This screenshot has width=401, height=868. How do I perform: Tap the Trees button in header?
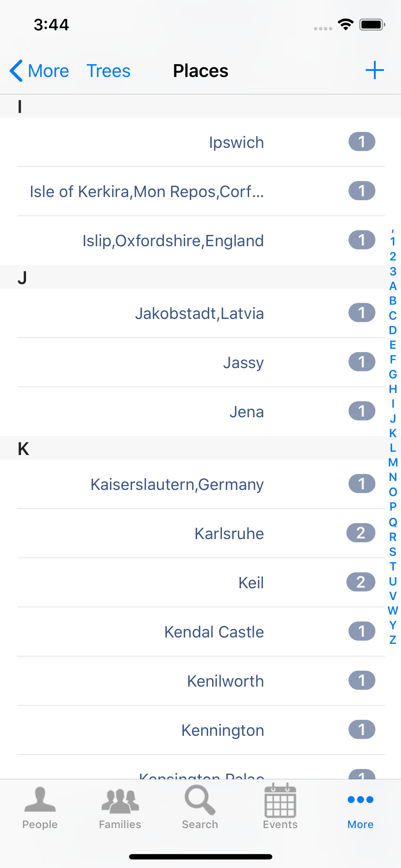tap(108, 71)
